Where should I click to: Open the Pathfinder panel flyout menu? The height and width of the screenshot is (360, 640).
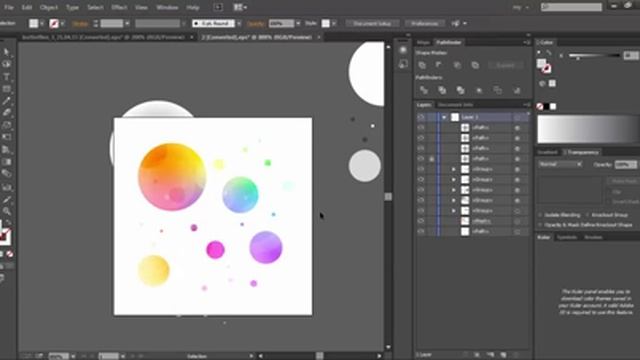(527, 42)
